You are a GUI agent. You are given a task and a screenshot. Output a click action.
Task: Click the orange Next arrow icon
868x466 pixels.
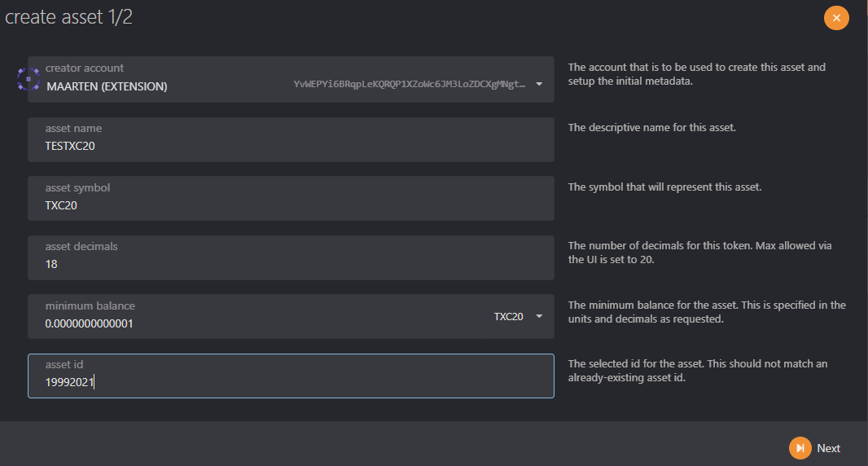click(x=800, y=448)
